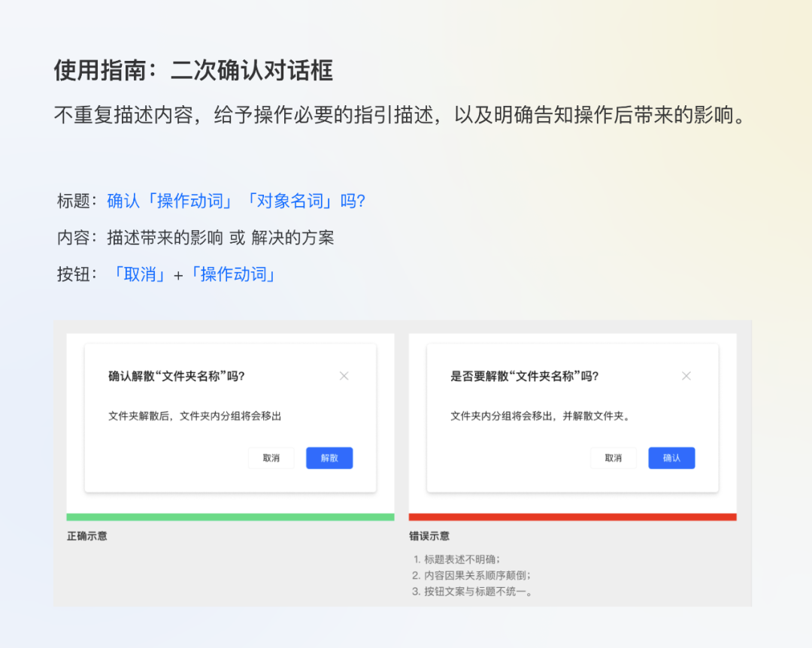
Task: Click the blue 解散 button in the correct example
Action: [329, 458]
